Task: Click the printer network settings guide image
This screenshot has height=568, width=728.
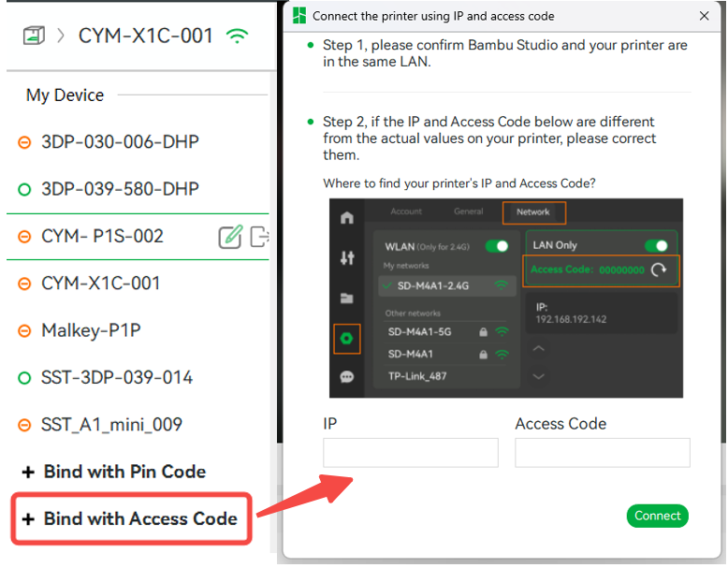Action: point(506,299)
